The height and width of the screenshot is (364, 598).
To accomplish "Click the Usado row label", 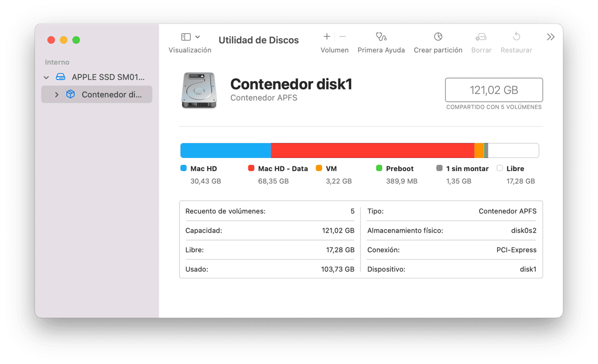I will coord(197,270).
